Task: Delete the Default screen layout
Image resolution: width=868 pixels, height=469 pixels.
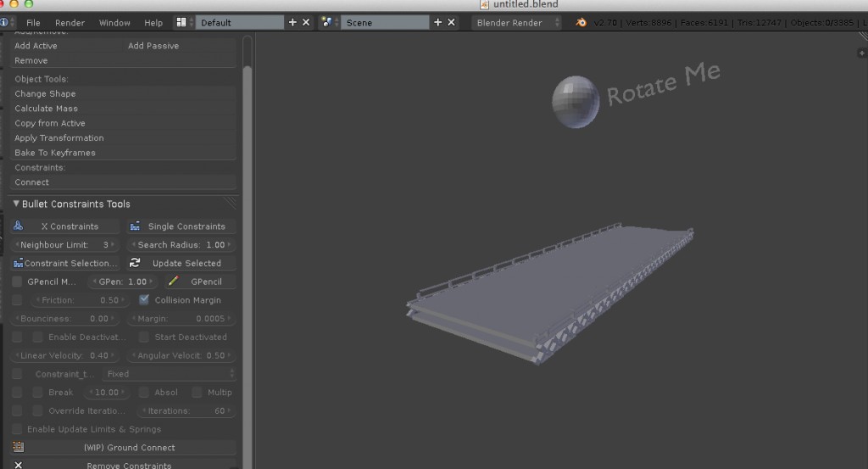Action: click(306, 22)
